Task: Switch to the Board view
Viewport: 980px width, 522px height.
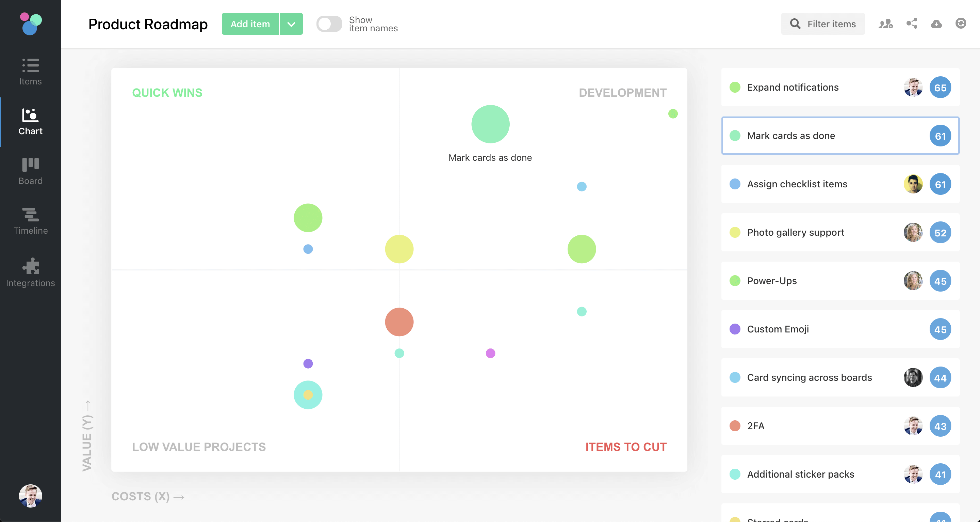Action: coord(30,171)
